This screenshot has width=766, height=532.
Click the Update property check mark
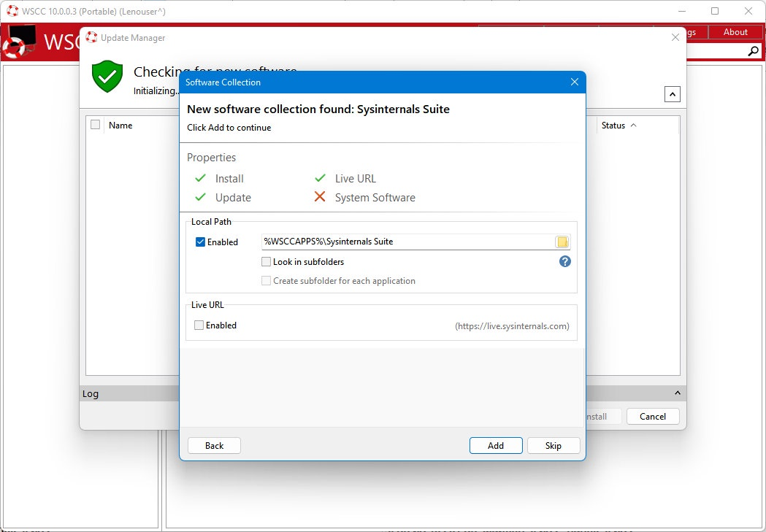point(200,197)
